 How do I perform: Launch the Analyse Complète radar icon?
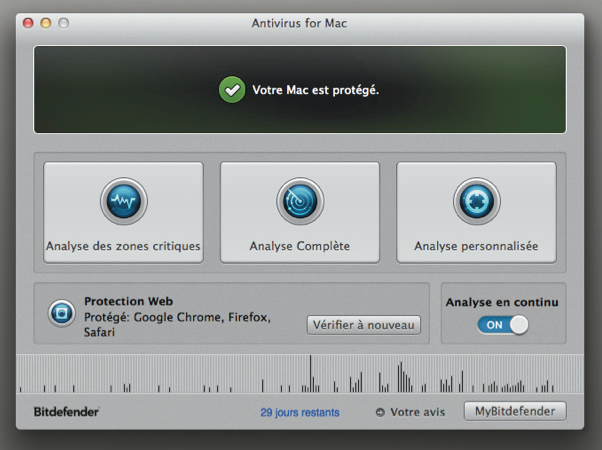click(300, 201)
